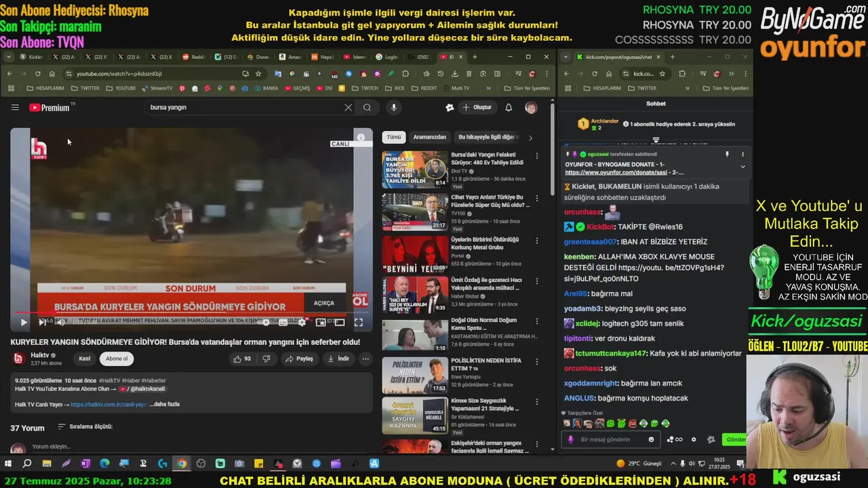Screen dimensions: 868x488
Task: Start voice search with microphone icon
Action: coord(393,107)
